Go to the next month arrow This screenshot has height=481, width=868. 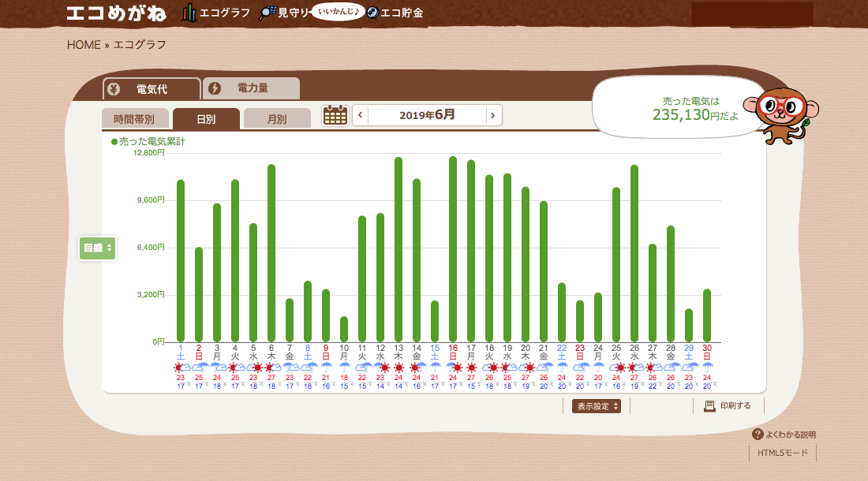[492, 116]
